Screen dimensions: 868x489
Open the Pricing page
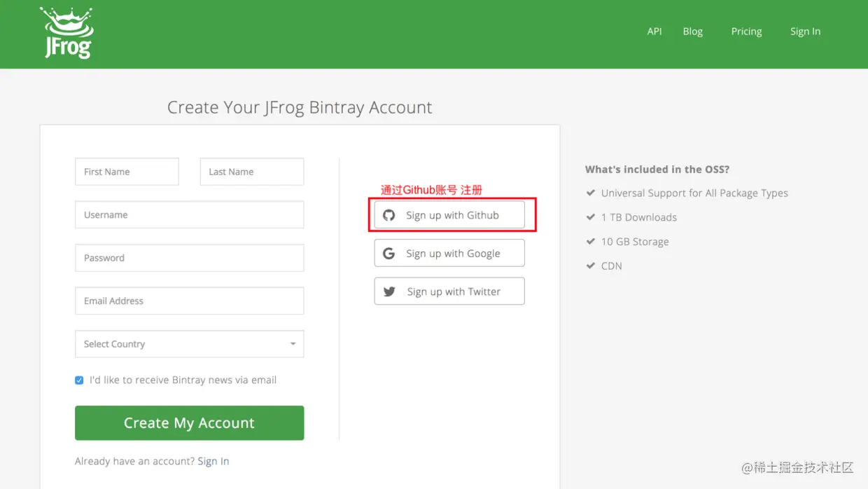pyautogui.click(x=746, y=32)
